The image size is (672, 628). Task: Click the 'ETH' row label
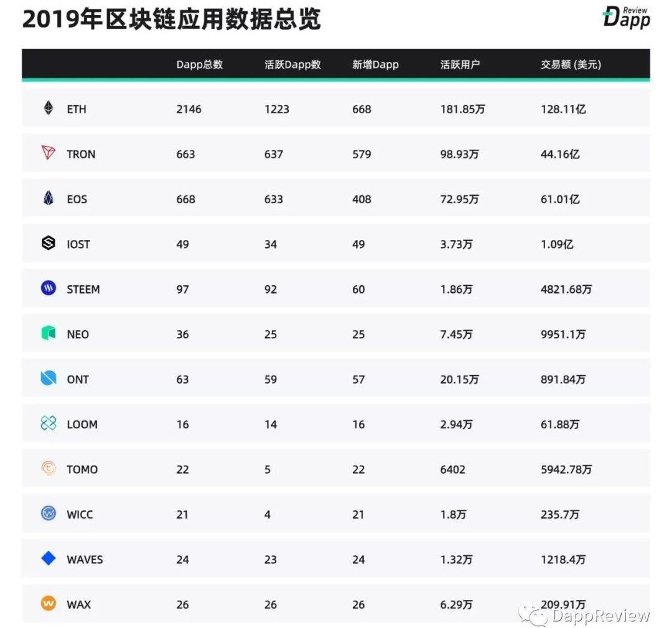point(77,109)
